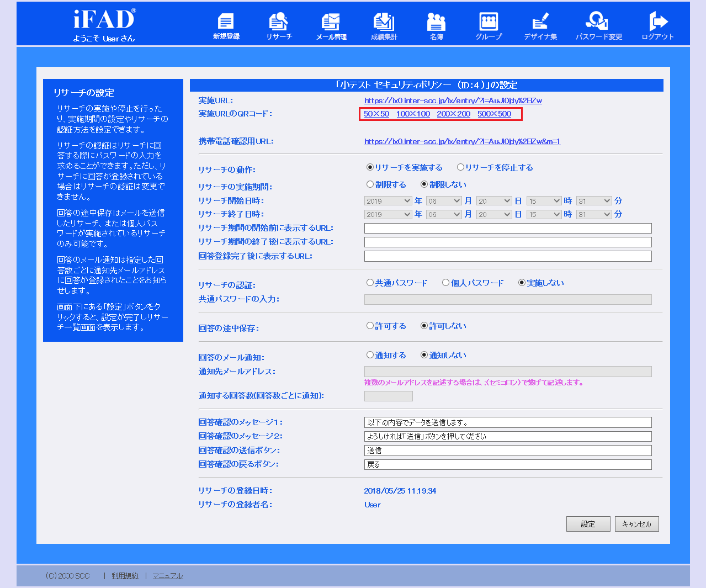Screen dimensions: 706x588
Task: Open the デザイナ集 icon
Action: (540, 26)
